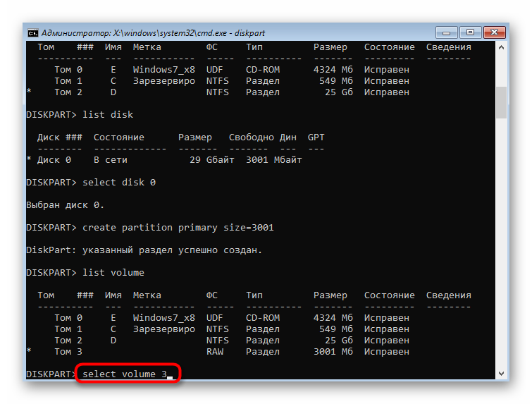
Task: Click 'Метка' header in bottom volume table
Action: click(x=147, y=295)
